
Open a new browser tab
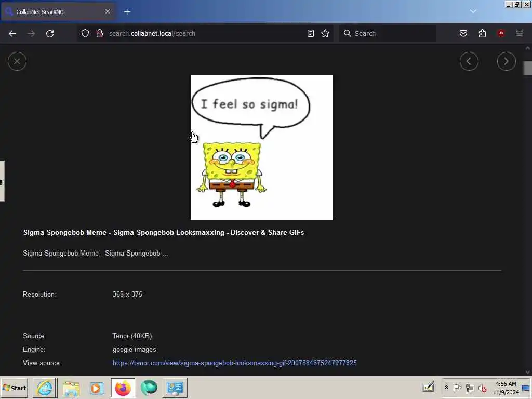[x=127, y=12]
